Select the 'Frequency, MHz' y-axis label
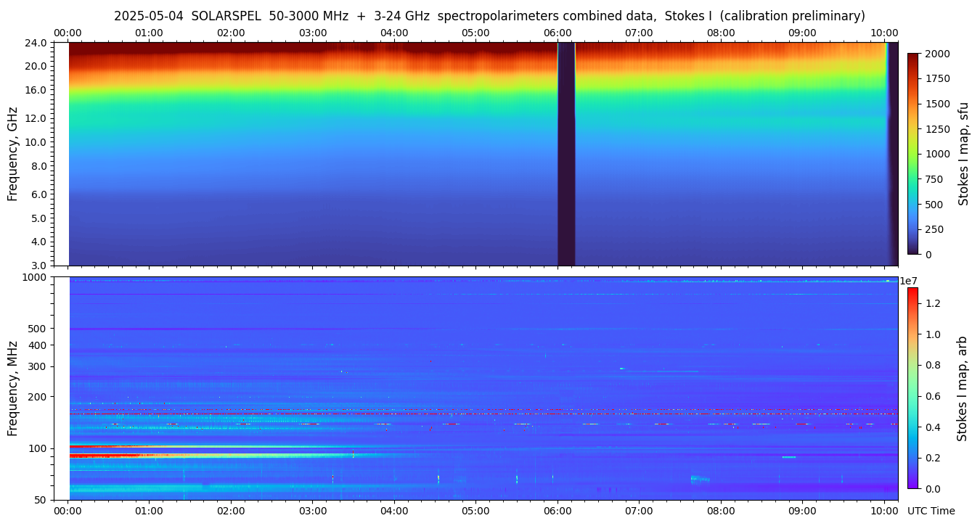 [12, 388]
